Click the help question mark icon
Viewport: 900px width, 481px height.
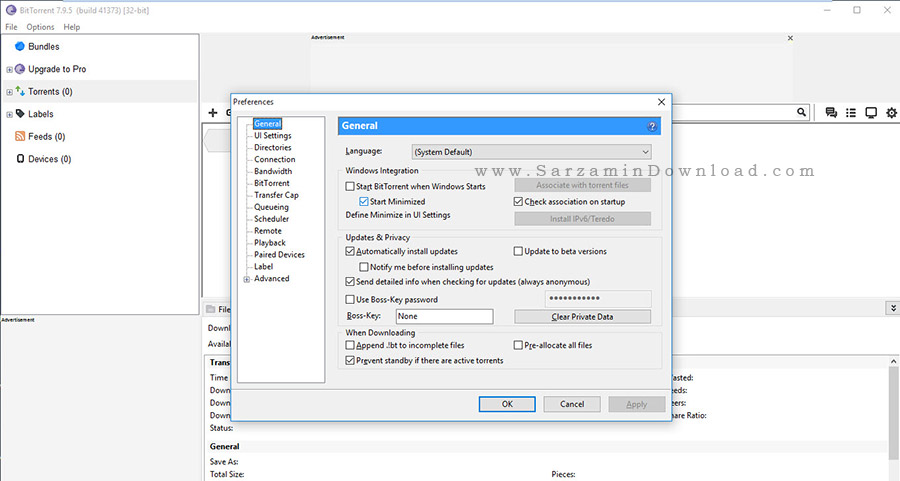pyautogui.click(x=652, y=126)
